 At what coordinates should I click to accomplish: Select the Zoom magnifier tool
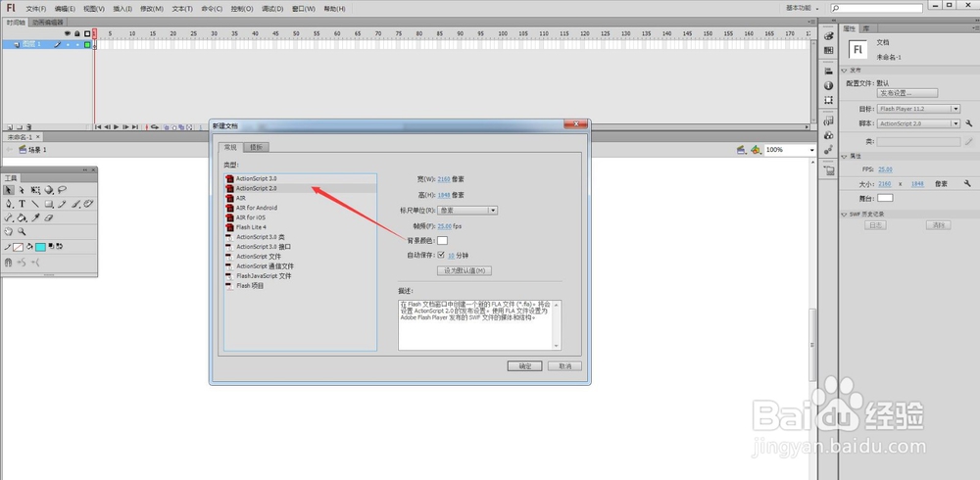22,231
